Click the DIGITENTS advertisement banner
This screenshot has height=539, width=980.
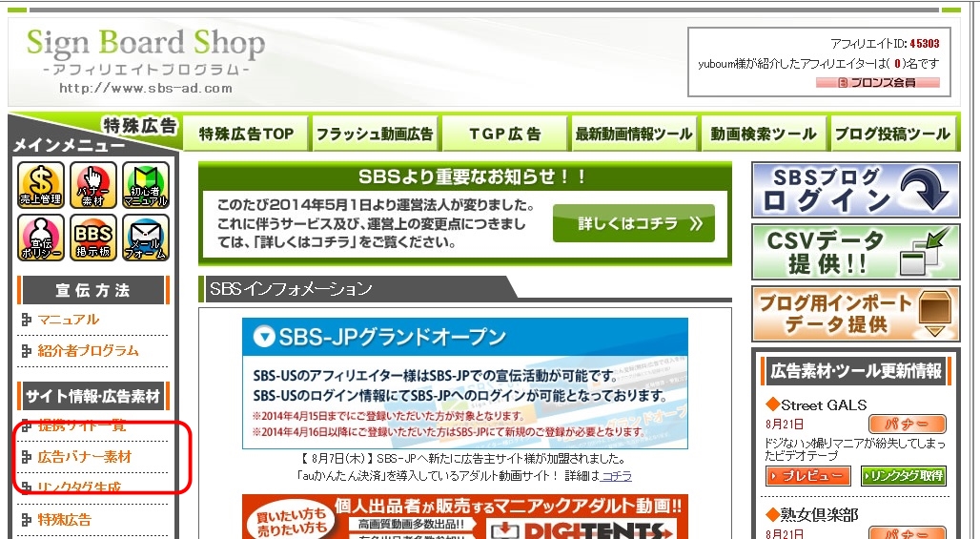pyautogui.click(x=465, y=516)
